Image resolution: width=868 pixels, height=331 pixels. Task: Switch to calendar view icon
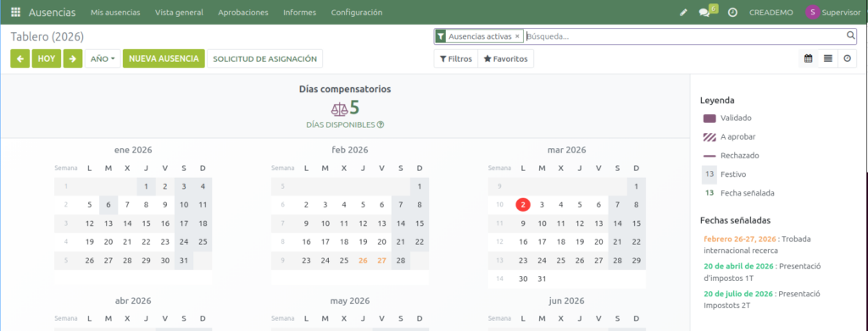808,58
